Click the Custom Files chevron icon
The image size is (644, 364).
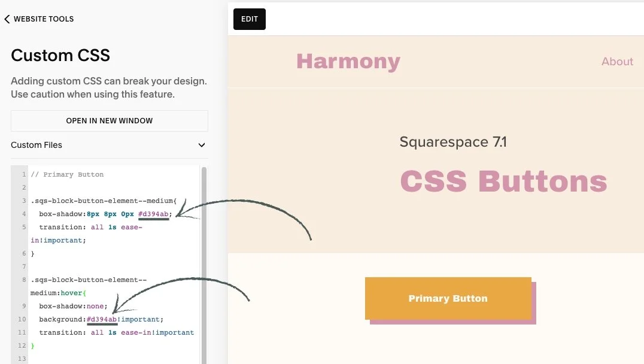201,145
